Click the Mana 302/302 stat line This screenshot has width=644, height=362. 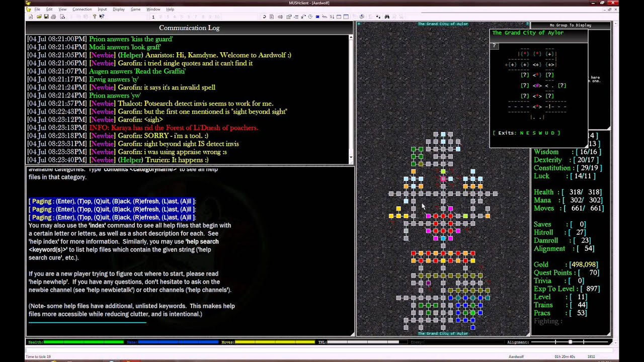[568, 200]
